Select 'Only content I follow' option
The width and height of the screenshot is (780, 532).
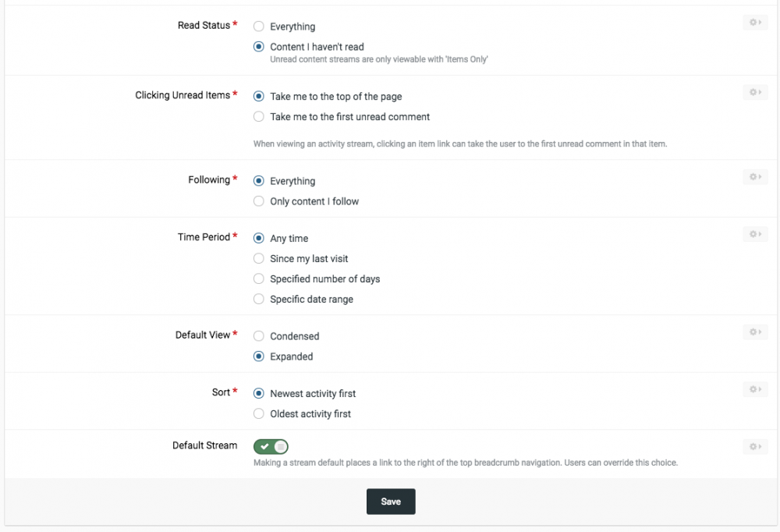click(259, 201)
